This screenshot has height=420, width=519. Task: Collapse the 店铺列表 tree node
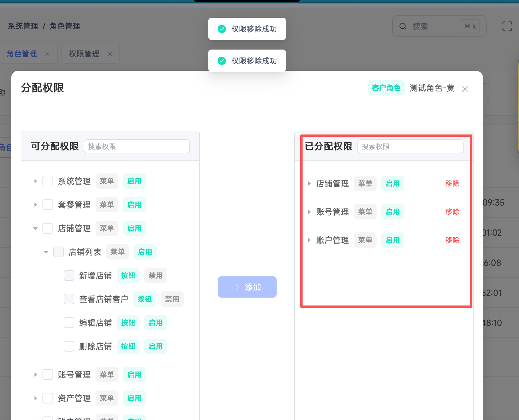[46, 252]
